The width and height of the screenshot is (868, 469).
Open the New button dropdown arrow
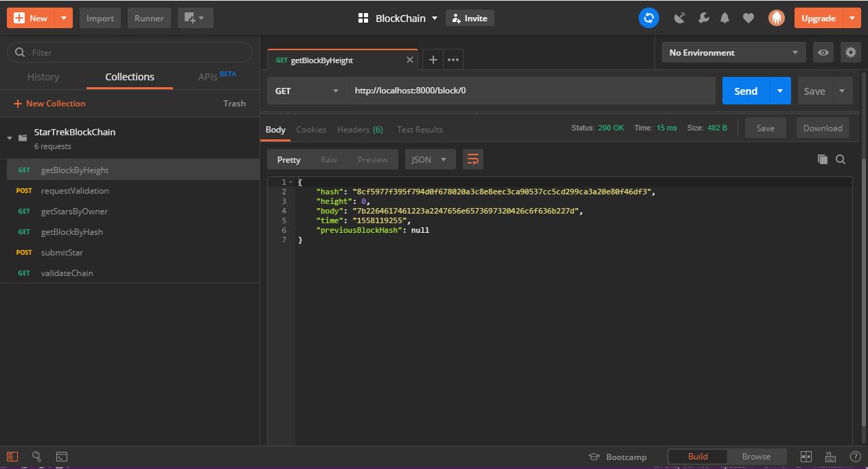coord(63,19)
